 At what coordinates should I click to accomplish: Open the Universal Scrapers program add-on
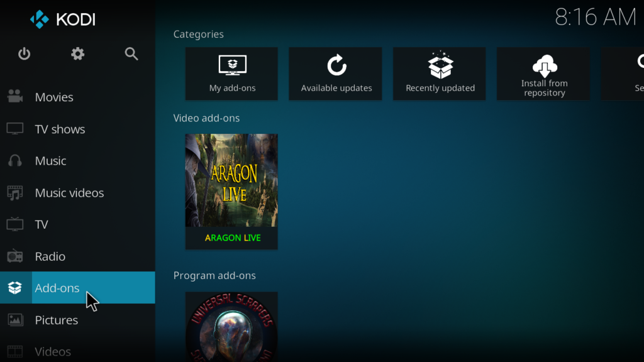click(x=231, y=327)
